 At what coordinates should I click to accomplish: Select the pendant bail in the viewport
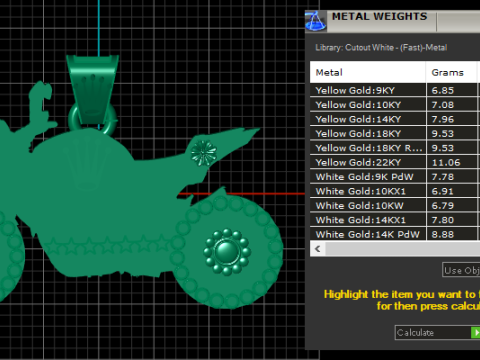92,89
